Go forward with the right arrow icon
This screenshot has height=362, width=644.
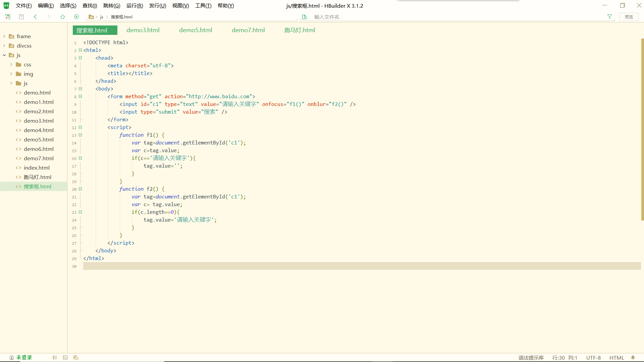point(49,17)
